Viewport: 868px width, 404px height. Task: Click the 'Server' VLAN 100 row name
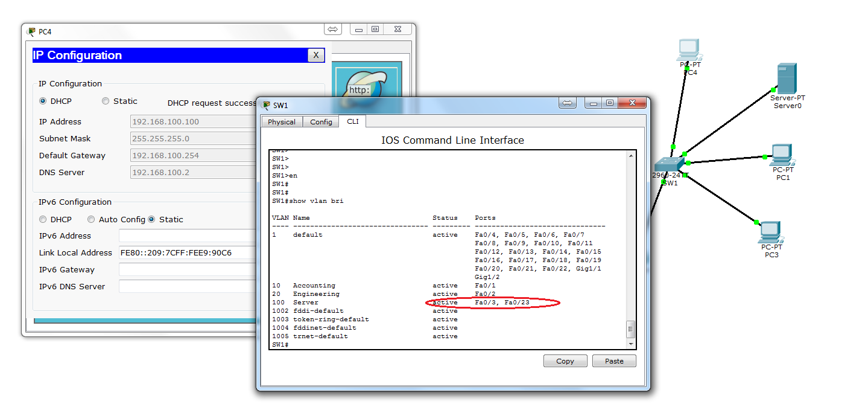(x=306, y=303)
